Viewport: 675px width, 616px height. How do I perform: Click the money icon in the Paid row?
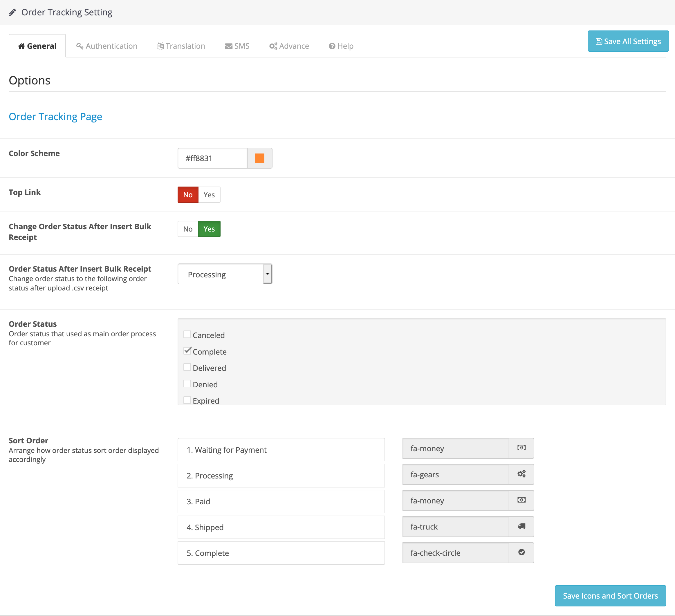(521, 500)
